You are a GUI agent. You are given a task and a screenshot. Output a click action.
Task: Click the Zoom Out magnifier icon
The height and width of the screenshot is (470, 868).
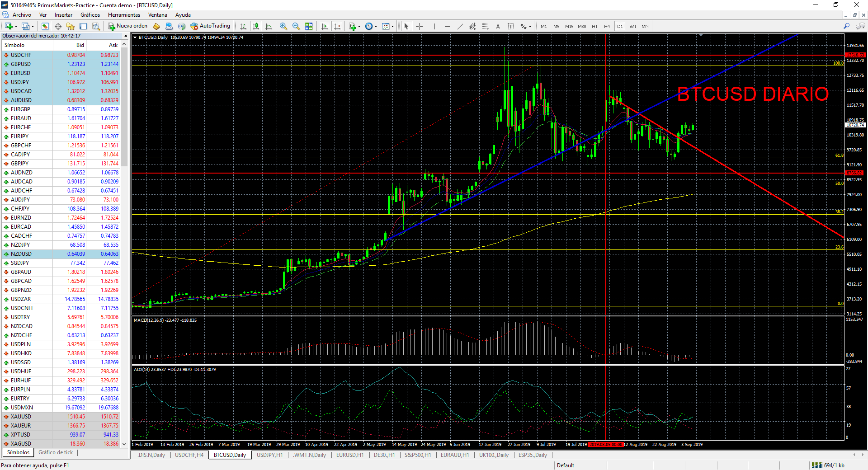tap(296, 26)
